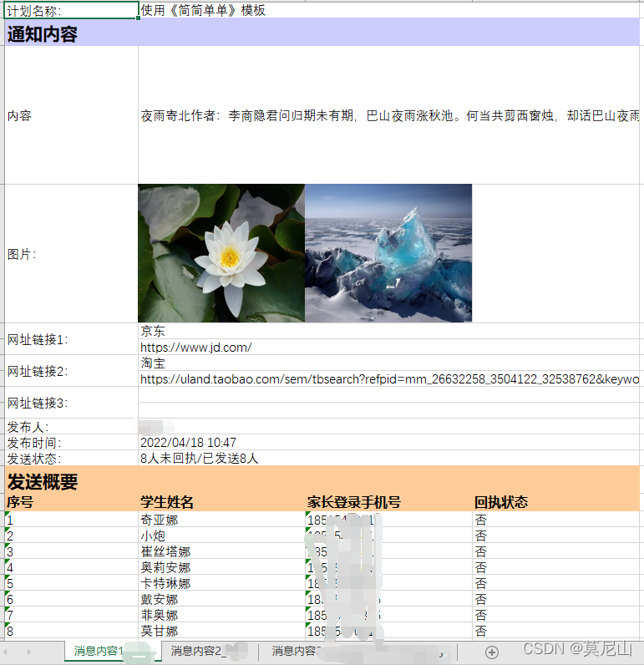Select the student name 小炮

[x=221, y=536]
